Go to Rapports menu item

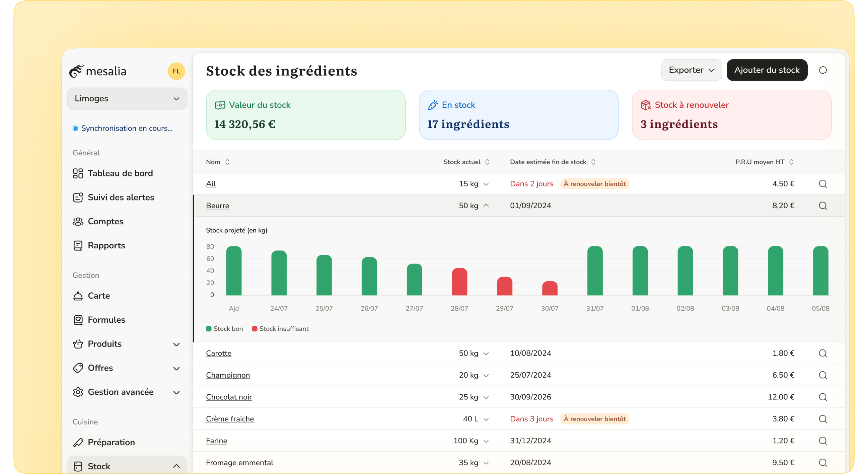pyautogui.click(x=106, y=246)
